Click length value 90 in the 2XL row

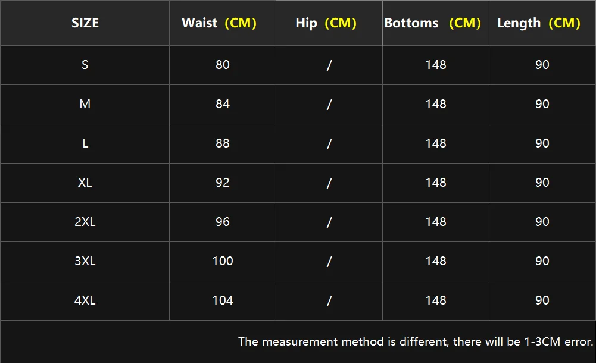point(542,222)
